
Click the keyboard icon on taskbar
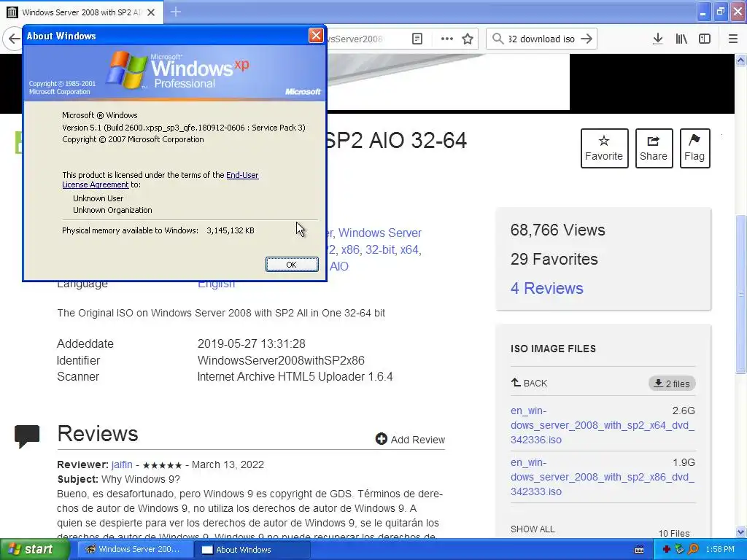pyautogui.click(x=639, y=550)
